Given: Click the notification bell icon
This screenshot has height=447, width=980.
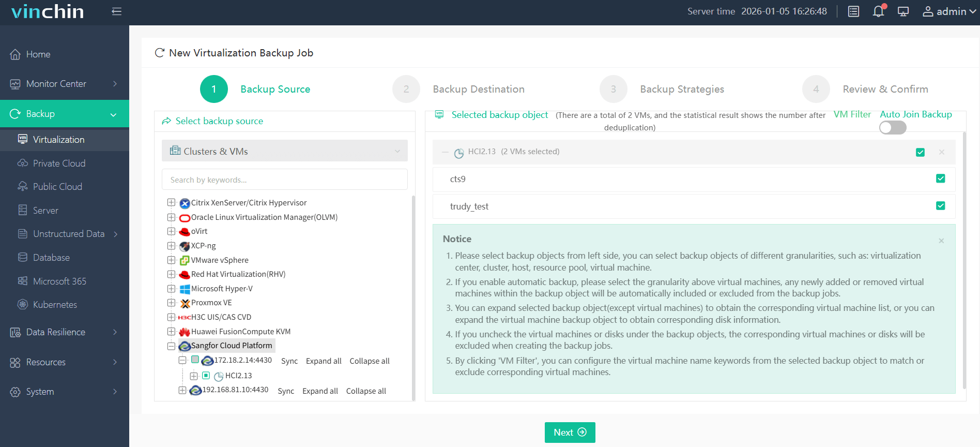Looking at the screenshot, I should click(878, 11).
